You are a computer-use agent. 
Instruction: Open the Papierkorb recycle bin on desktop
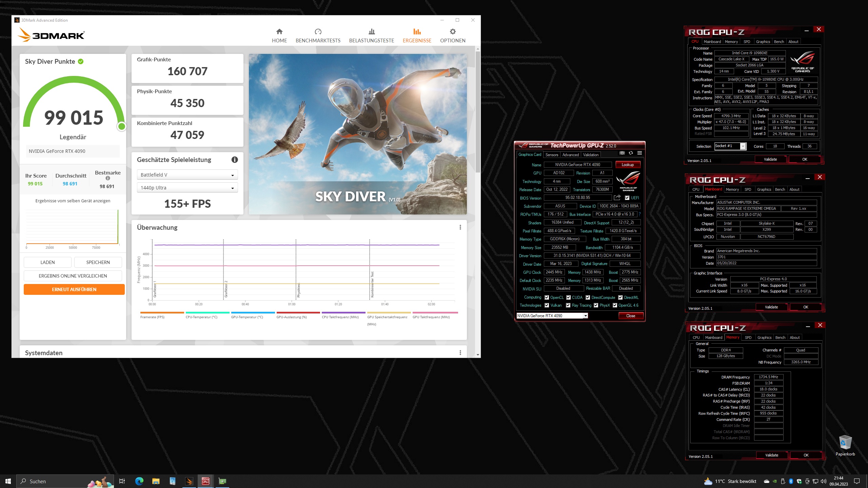pos(845,445)
